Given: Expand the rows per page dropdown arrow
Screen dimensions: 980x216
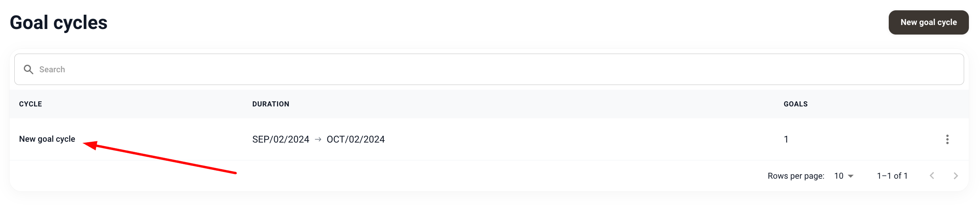Looking at the screenshot, I should [851, 176].
